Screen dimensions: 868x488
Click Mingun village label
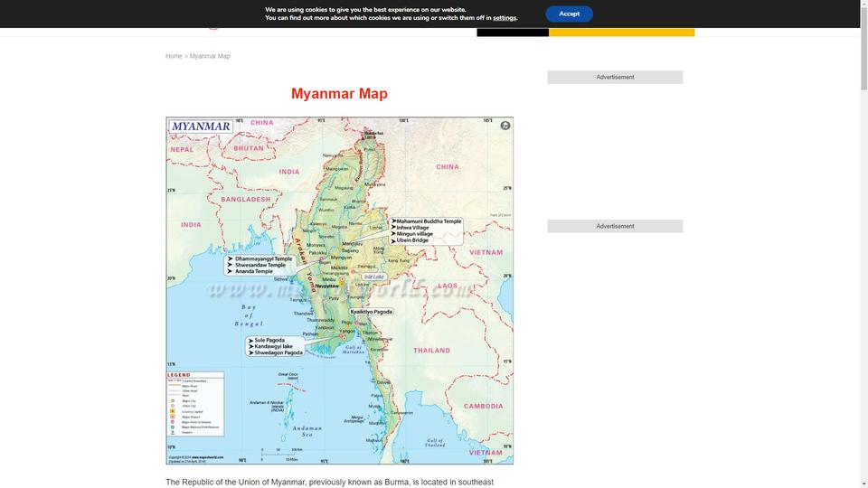pyautogui.click(x=415, y=234)
